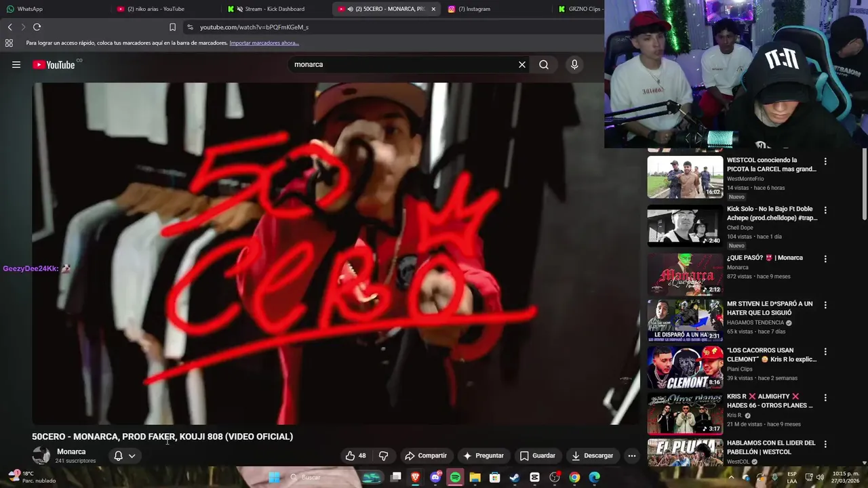Viewport: 868px width, 488px height.
Task: Dislike the 50CERO video
Action: (x=383, y=455)
